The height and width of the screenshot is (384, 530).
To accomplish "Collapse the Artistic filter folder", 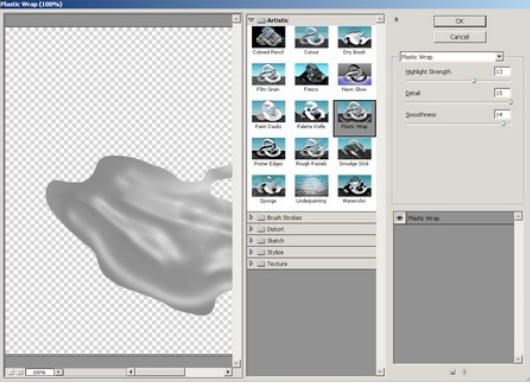I will click(x=251, y=20).
